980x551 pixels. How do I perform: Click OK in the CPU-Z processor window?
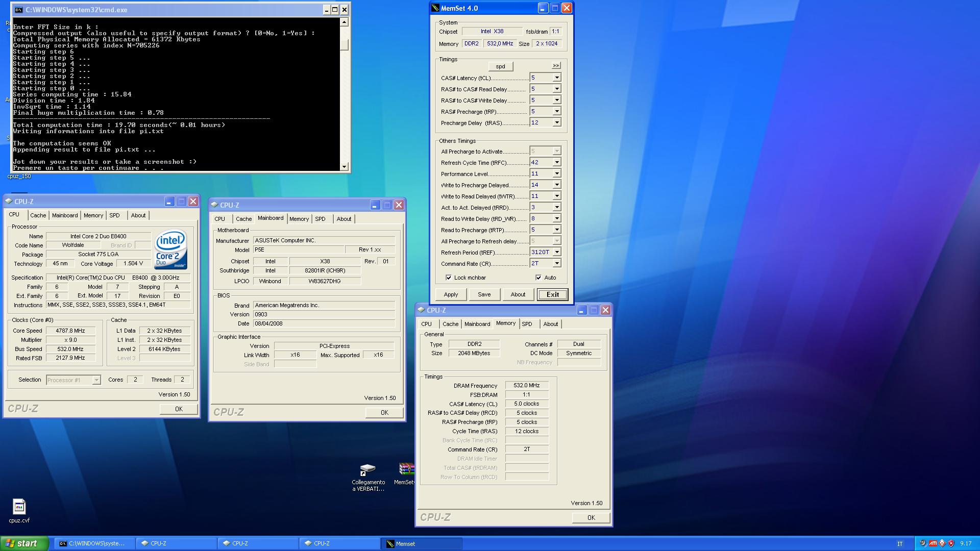click(x=179, y=409)
